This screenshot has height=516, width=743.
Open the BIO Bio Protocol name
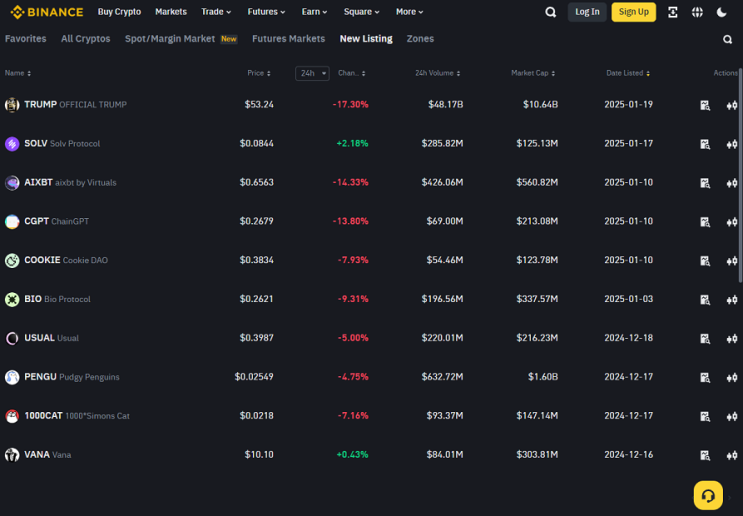pyautogui.click(x=57, y=299)
